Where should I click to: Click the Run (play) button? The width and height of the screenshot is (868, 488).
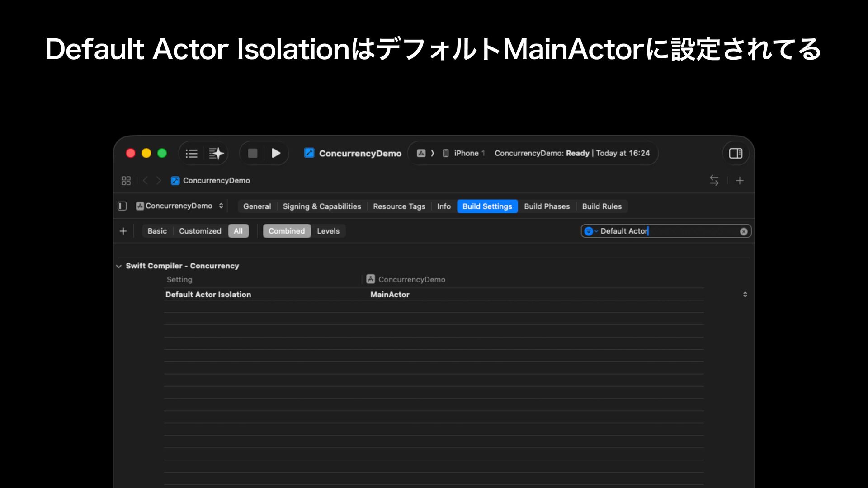(276, 154)
